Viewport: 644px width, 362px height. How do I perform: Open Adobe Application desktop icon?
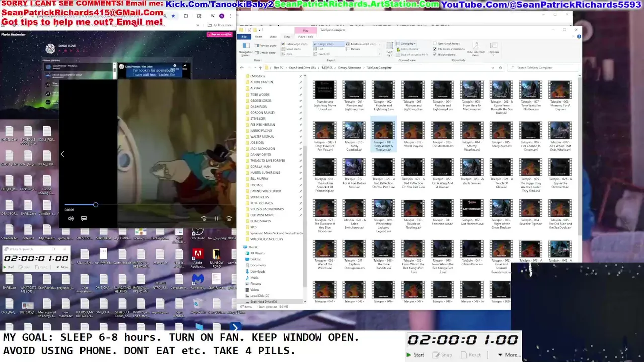click(x=198, y=257)
